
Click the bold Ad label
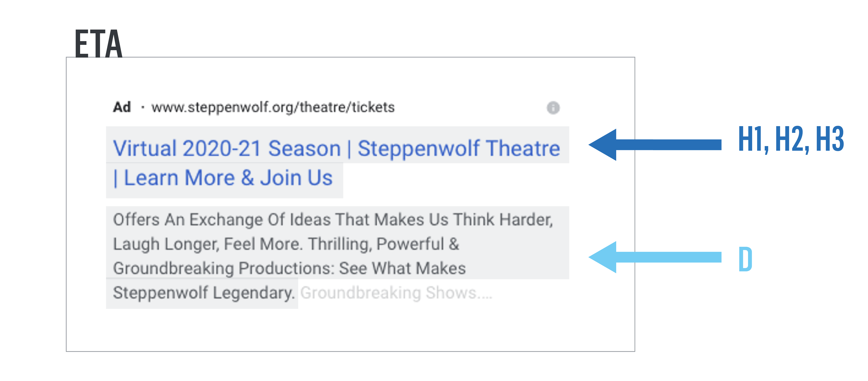[122, 107]
